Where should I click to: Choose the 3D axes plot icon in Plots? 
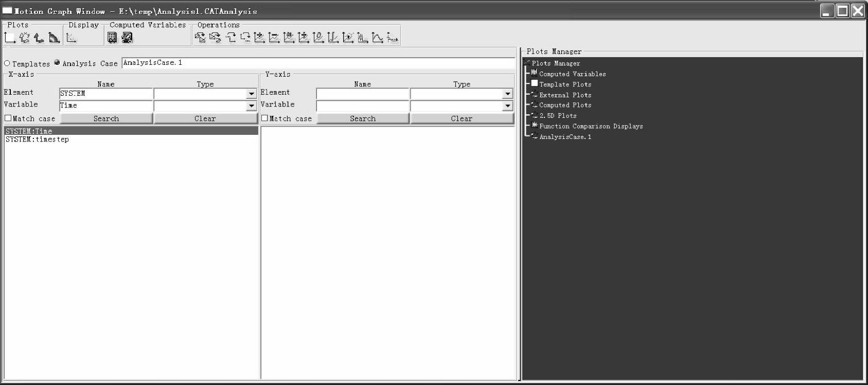[x=39, y=38]
